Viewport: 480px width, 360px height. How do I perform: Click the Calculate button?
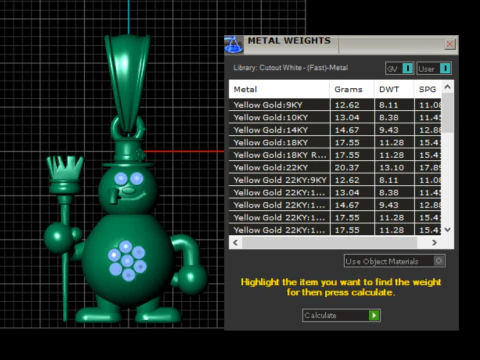pyautogui.click(x=341, y=315)
